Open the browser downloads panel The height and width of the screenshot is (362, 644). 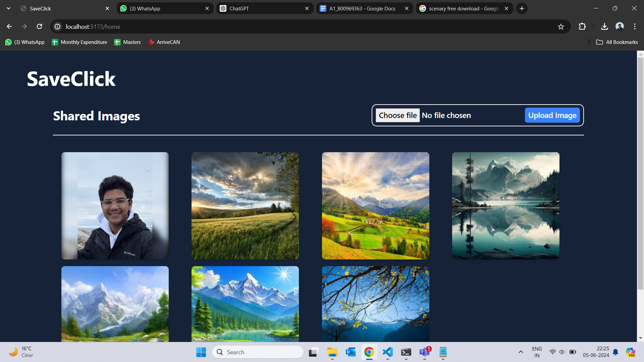coord(604,26)
